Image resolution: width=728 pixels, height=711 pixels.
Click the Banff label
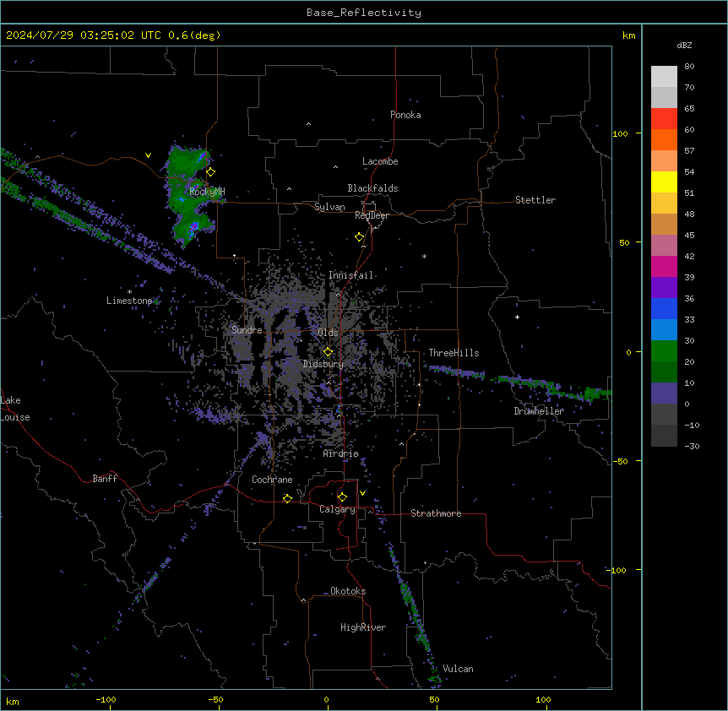105,479
